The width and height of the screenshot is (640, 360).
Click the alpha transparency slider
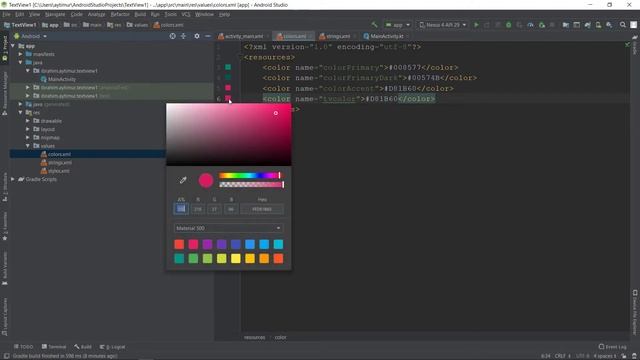click(251, 185)
